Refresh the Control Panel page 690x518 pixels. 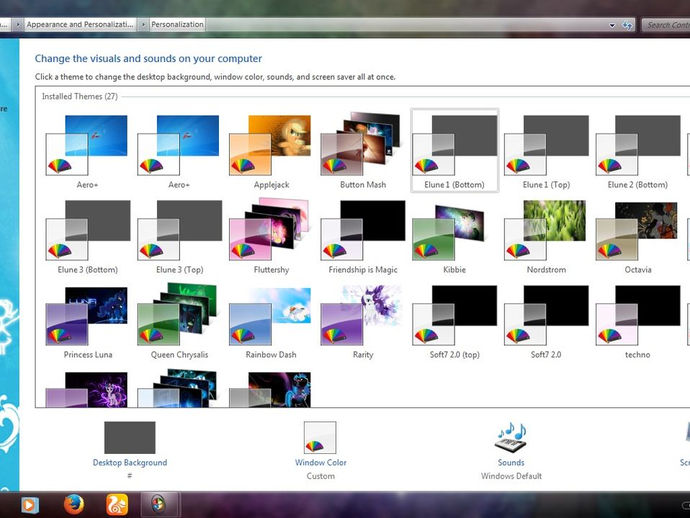(627, 26)
